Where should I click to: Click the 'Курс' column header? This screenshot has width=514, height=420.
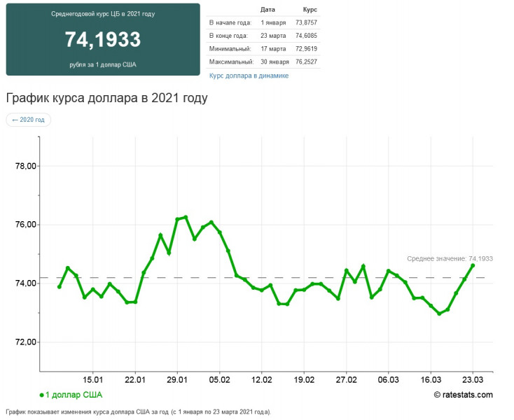310,10
